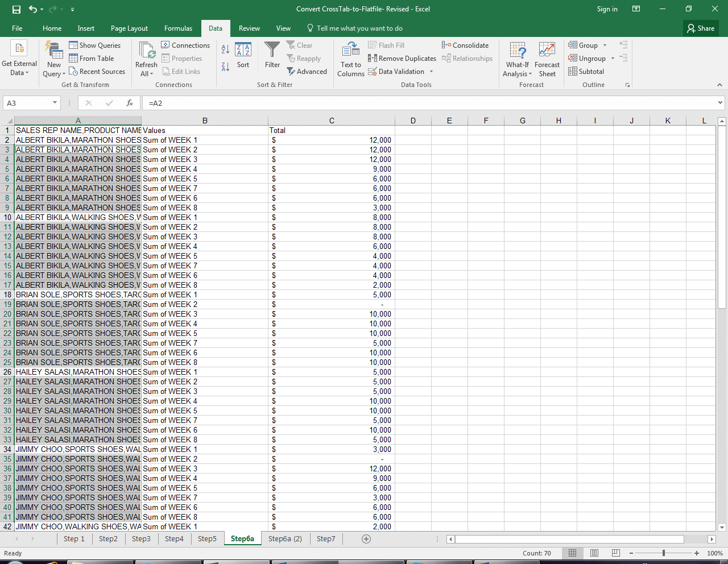Open the Sort dialog
Viewport: 728px width, 564px height.
(243, 55)
